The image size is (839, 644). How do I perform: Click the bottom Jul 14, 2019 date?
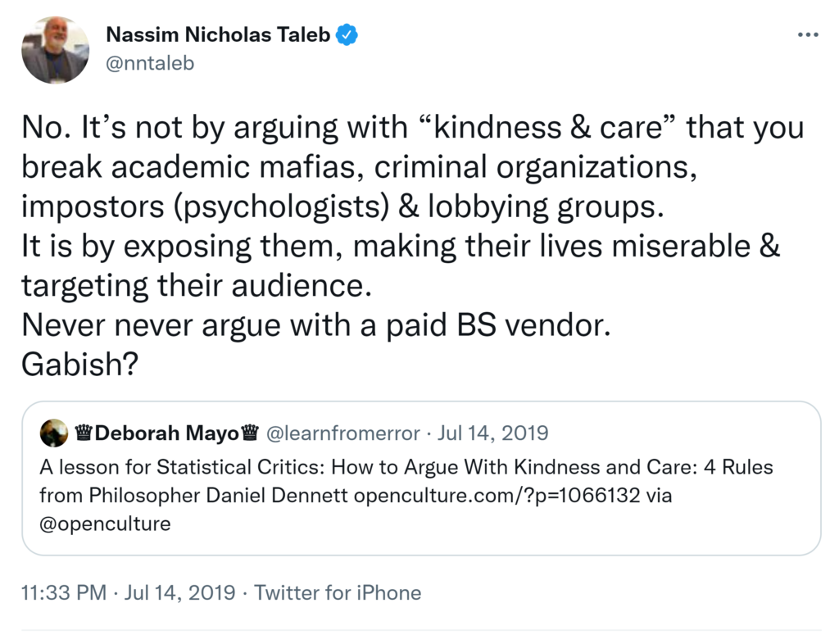click(x=180, y=592)
